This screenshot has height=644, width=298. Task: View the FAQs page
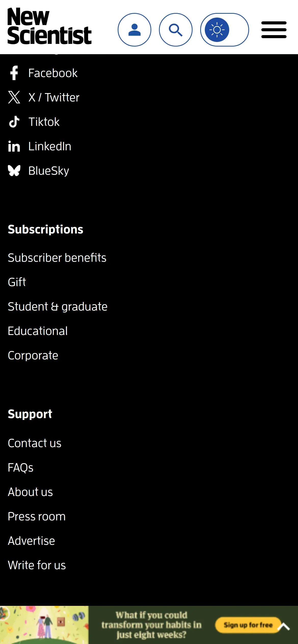[21, 467]
